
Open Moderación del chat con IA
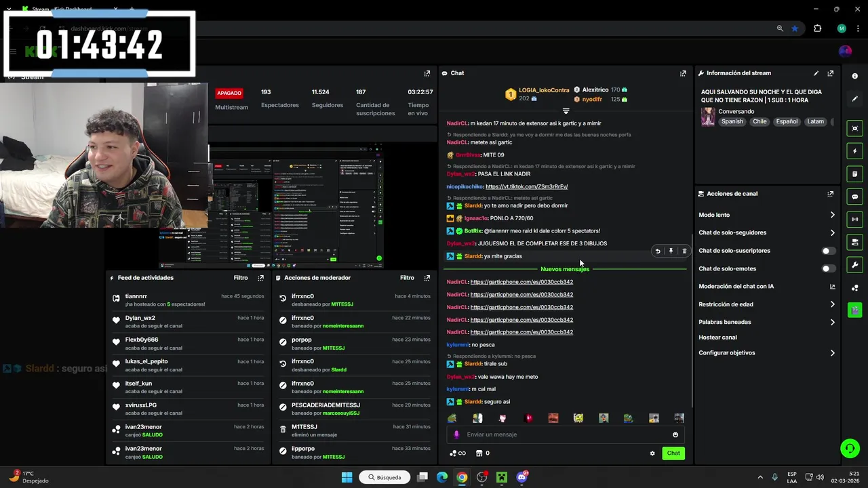[x=767, y=287]
